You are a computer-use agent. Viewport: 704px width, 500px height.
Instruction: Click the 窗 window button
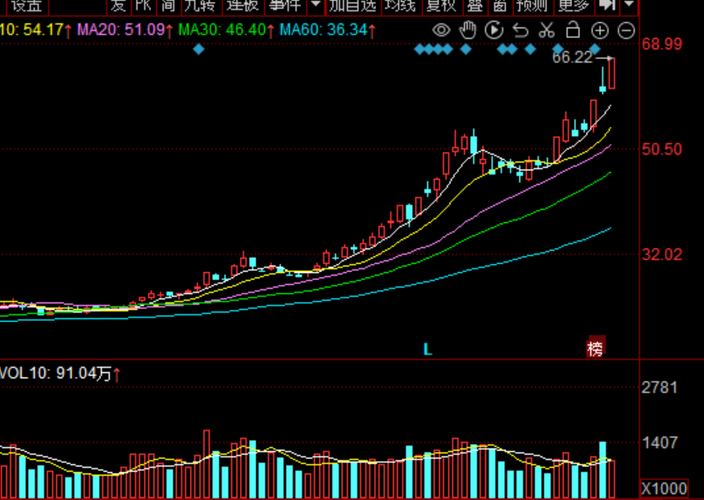click(x=500, y=6)
